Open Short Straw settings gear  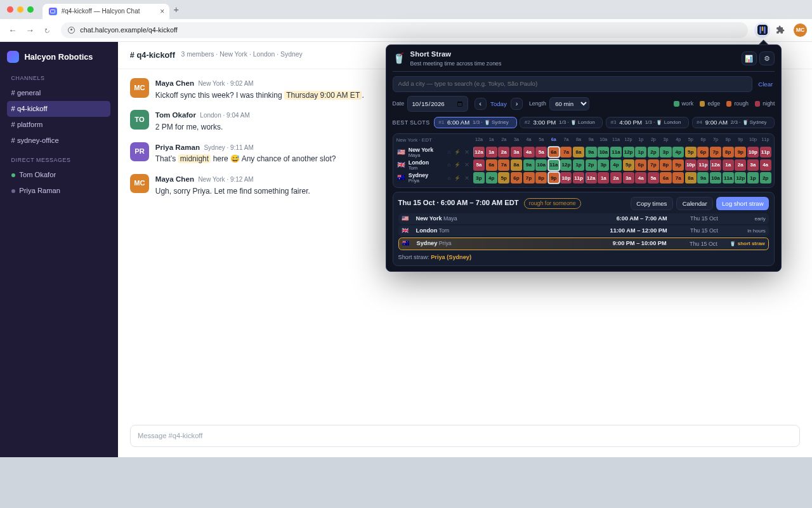pyautogui.click(x=767, y=58)
